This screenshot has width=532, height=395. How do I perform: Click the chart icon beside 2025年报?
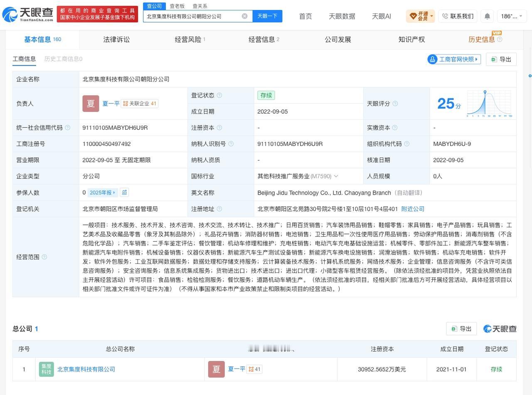coord(124,193)
